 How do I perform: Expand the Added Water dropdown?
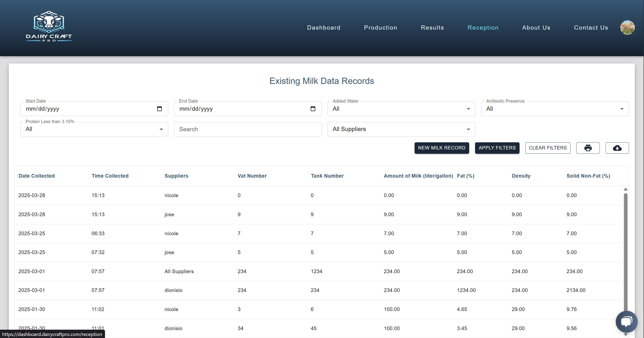pyautogui.click(x=401, y=109)
